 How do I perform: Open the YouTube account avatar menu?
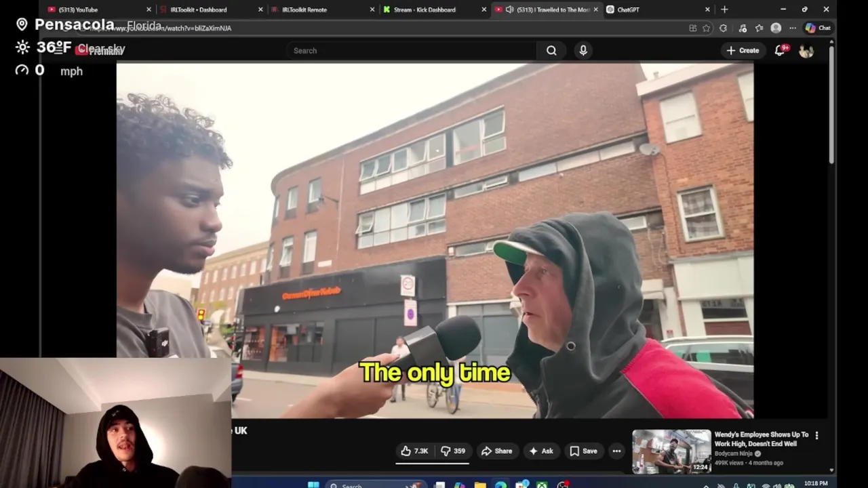click(806, 51)
